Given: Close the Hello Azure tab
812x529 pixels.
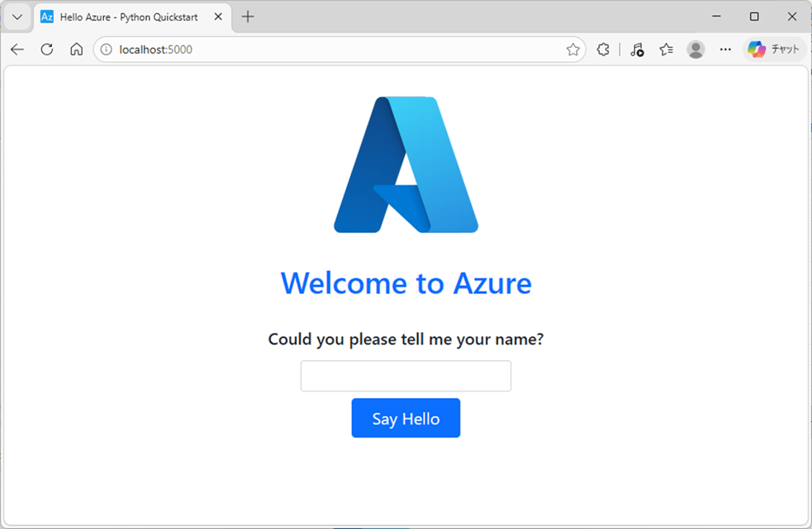Looking at the screenshot, I should 218,16.
